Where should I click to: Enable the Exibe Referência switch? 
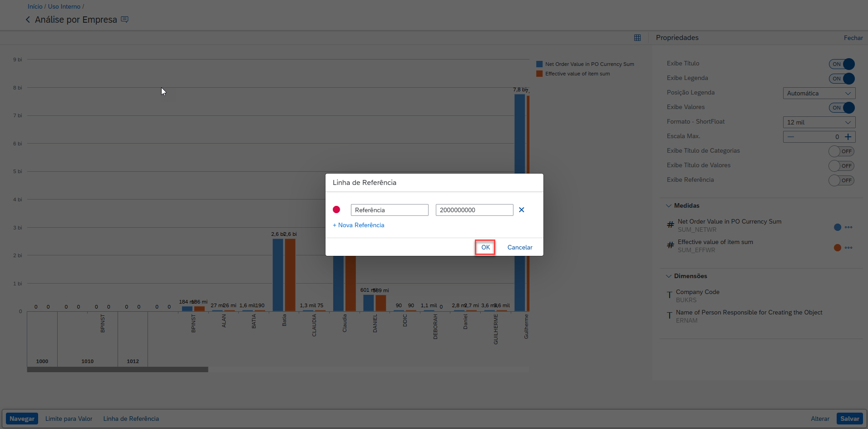point(841,180)
